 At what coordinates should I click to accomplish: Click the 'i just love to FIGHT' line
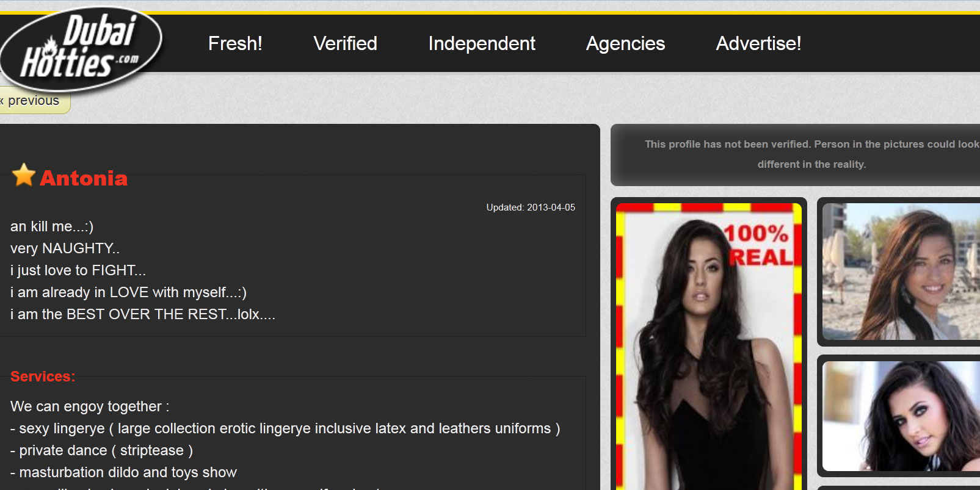click(x=78, y=270)
